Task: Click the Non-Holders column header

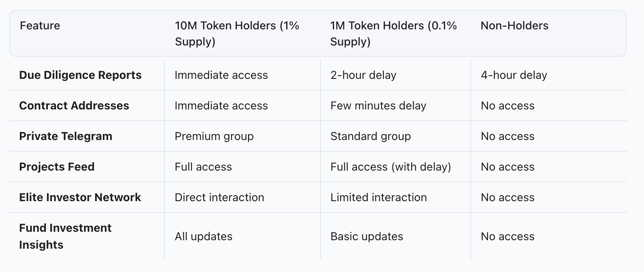Action: pyautogui.click(x=514, y=26)
